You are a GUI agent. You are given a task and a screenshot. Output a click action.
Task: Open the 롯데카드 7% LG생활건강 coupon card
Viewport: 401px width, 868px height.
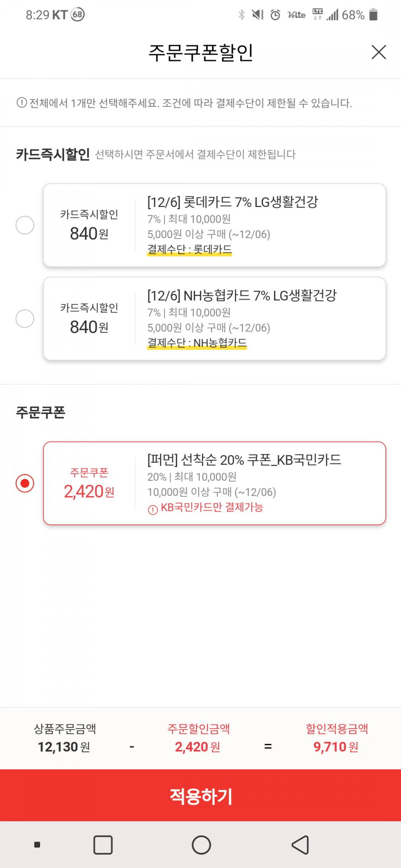pos(214,225)
